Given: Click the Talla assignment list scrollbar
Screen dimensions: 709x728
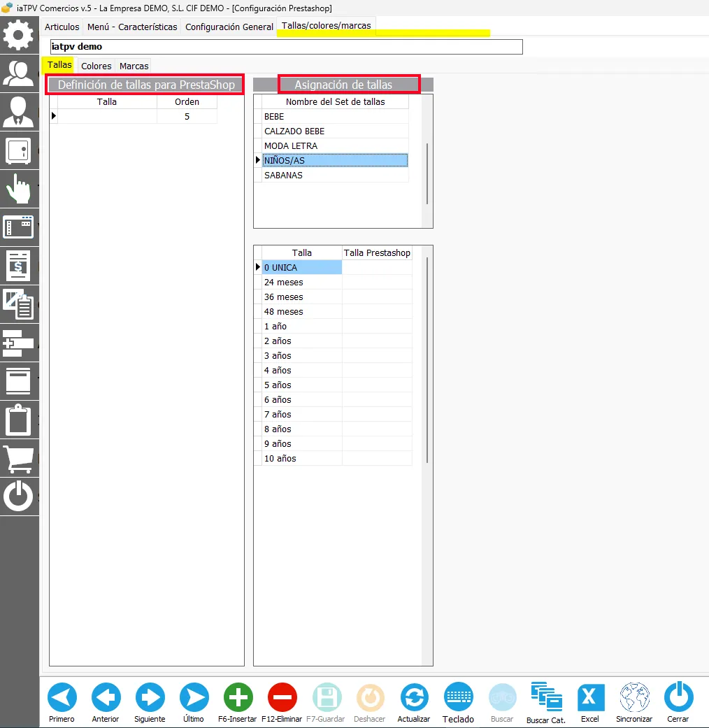Looking at the screenshot, I should 427,360.
